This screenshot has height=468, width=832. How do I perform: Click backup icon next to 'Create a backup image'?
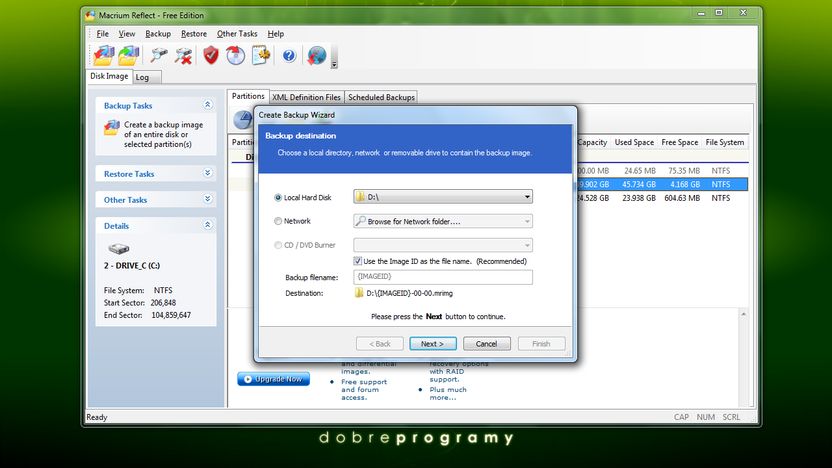click(x=111, y=128)
